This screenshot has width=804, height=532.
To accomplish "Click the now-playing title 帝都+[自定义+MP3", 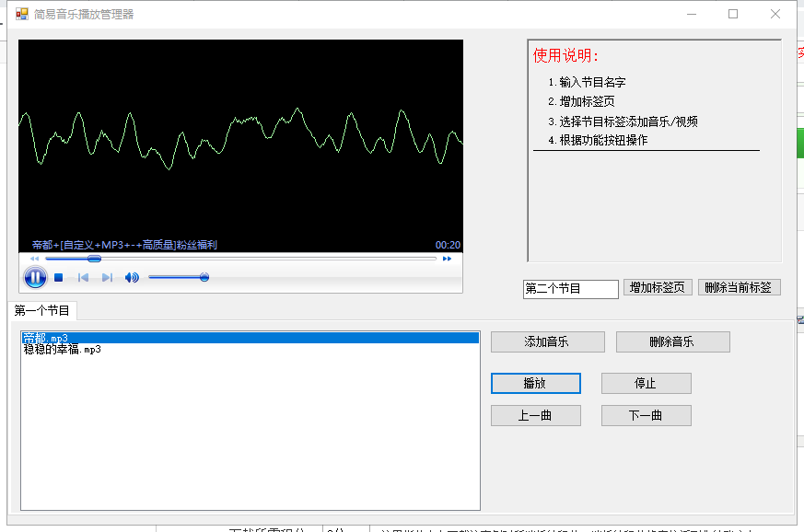I will (124, 245).
